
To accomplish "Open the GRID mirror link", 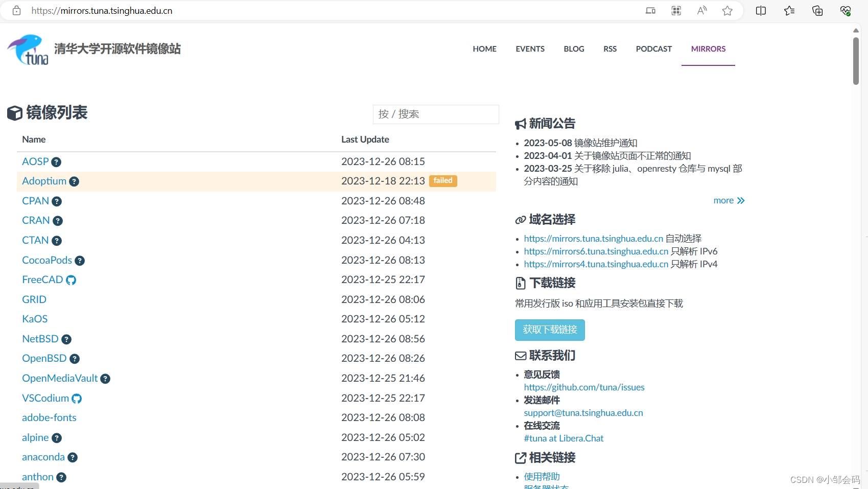I will pyautogui.click(x=34, y=299).
